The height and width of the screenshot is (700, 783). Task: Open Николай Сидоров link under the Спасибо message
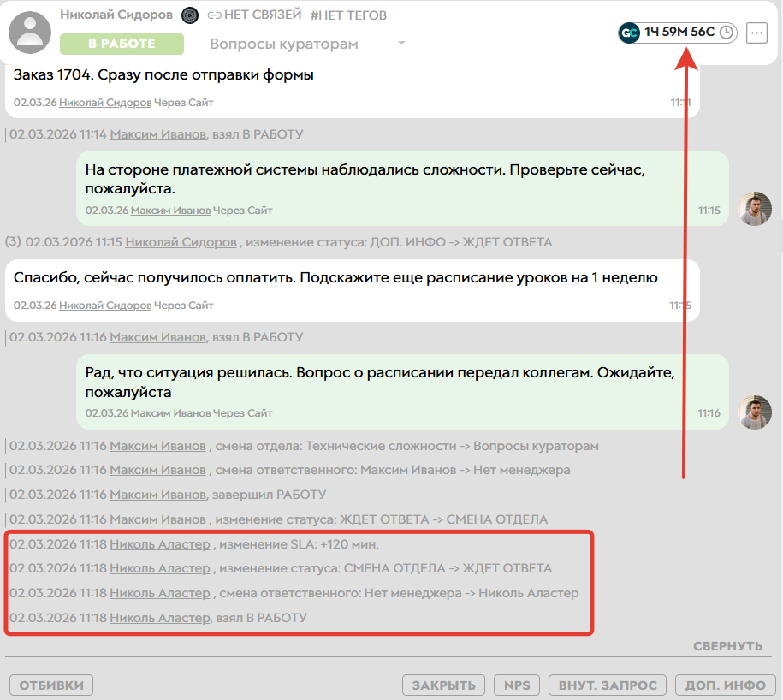tap(105, 305)
